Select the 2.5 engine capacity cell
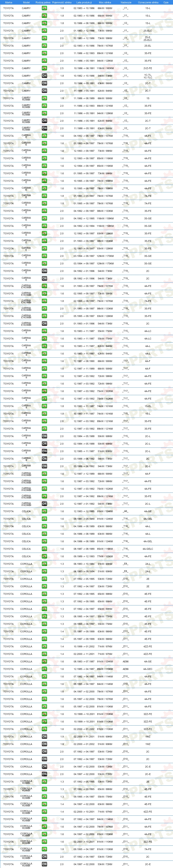173x868 pixels. point(62,68)
